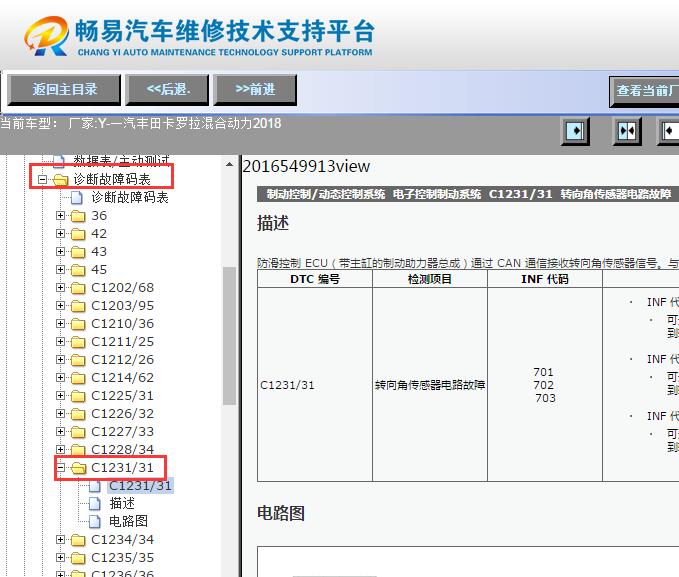This screenshot has width=679, height=577.
Task: Click the 当前车型 vehicle info text
Action: tap(140, 123)
